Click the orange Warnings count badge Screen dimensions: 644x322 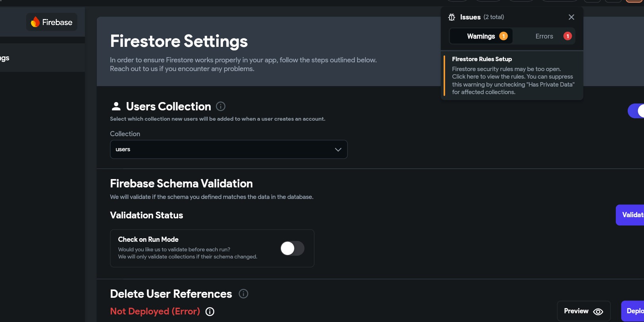504,36
